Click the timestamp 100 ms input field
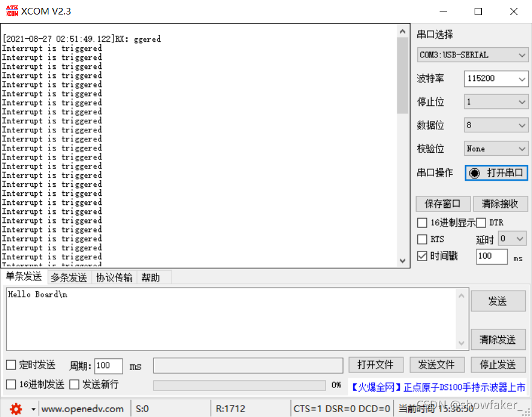The height and width of the screenshot is (417, 532). point(492,256)
